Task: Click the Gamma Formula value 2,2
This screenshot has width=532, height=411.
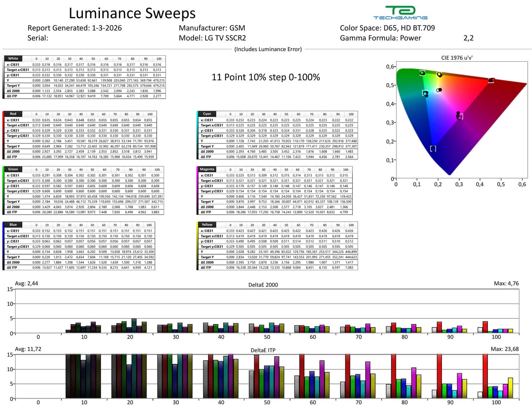Action: pos(469,38)
